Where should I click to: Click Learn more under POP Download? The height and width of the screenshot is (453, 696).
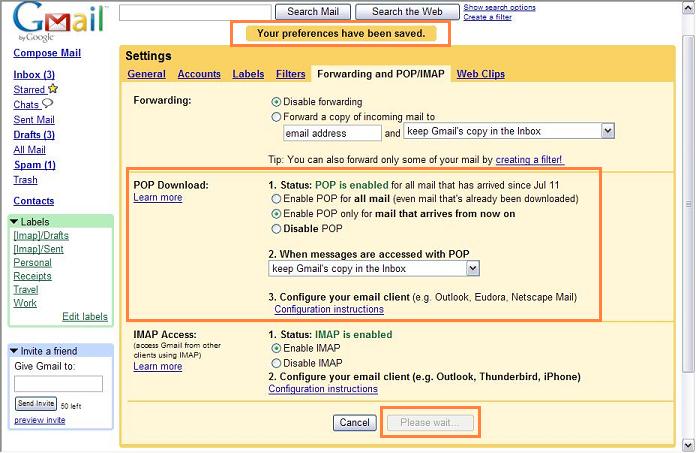(158, 197)
